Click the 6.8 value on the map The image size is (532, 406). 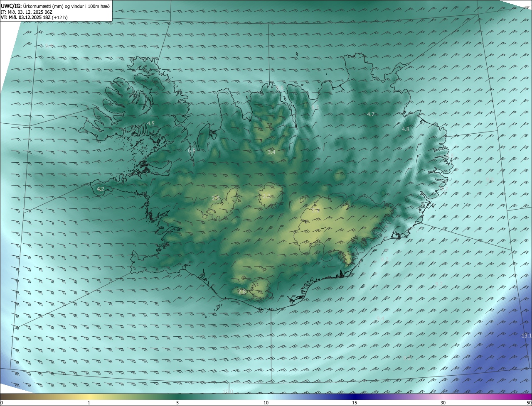pos(192,150)
